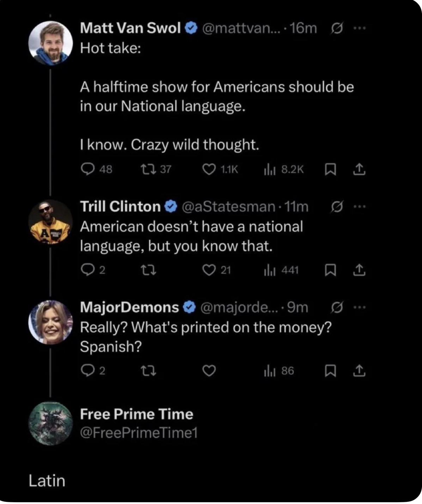
Task: Like Matt Van Swol's tweet
Action: click(209, 170)
